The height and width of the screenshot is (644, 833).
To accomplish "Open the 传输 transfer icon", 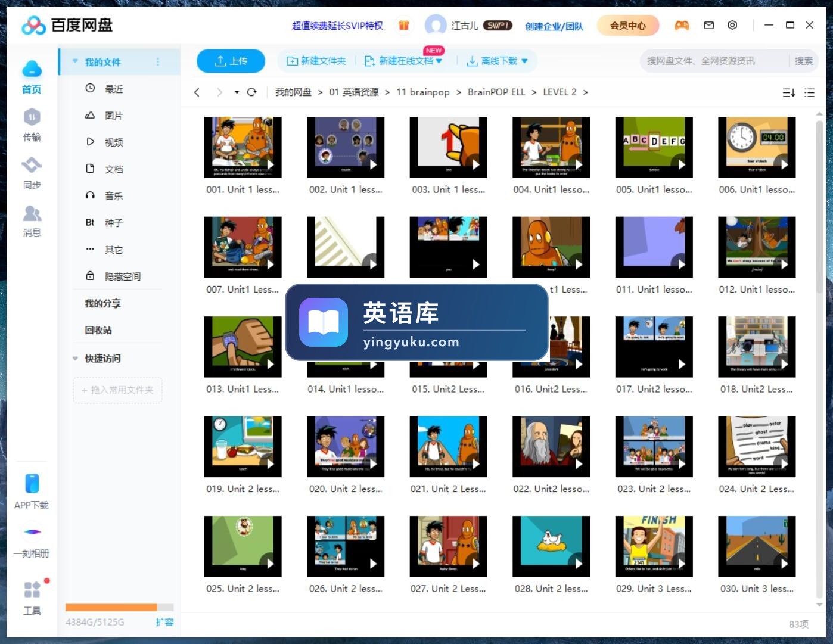I will 32,117.
